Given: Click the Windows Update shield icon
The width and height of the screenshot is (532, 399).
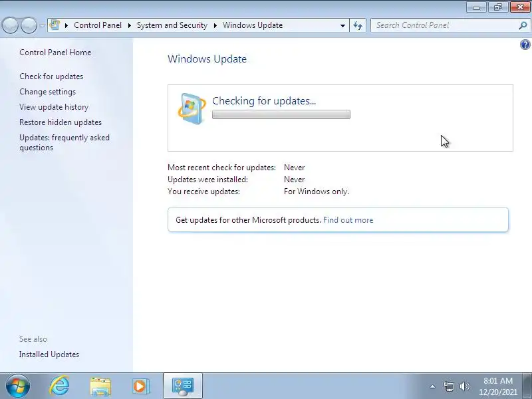Looking at the screenshot, I should pyautogui.click(x=192, y=109).
